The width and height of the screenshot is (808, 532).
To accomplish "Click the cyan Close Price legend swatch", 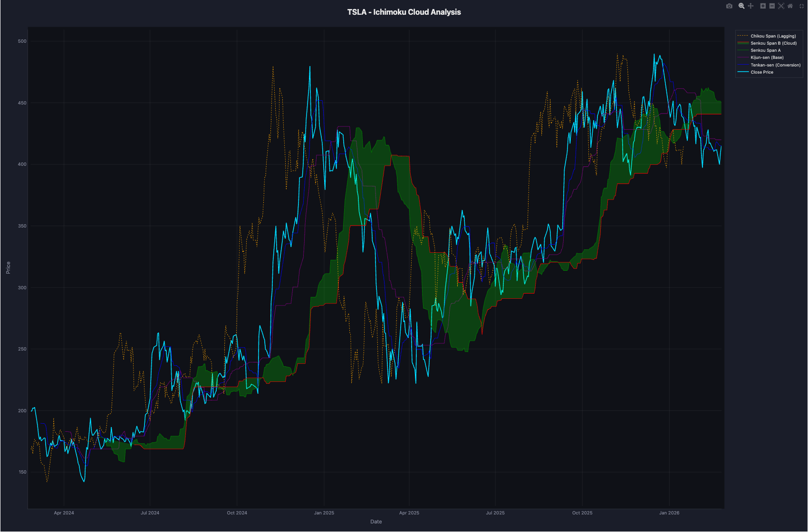I will (743, 72).
